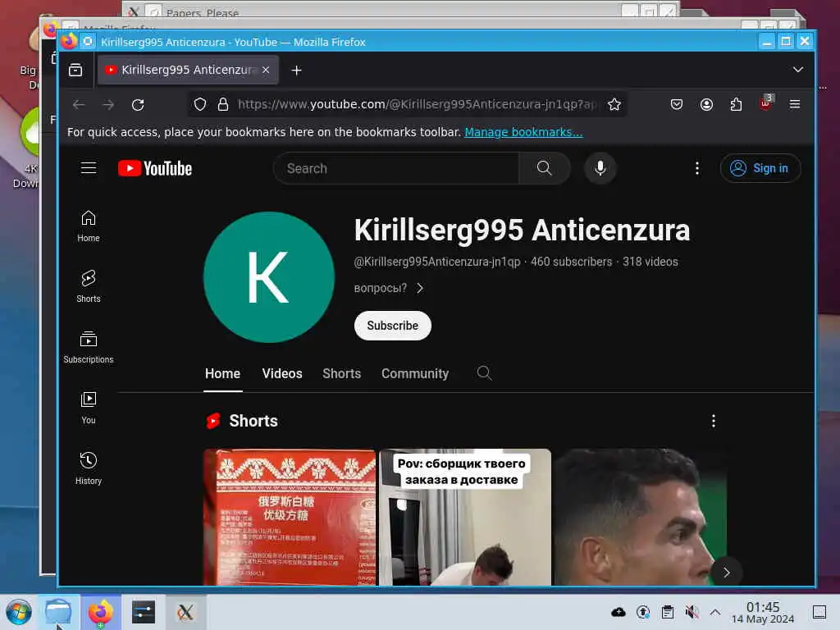Show next shorts with right arrow
Screen dimensions: 840x630
point(726,572)
